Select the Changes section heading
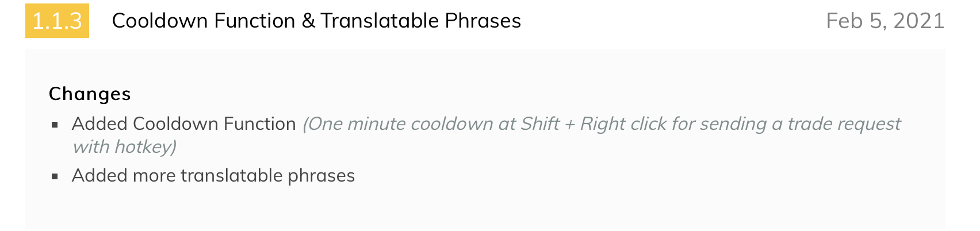This screenshot has width=980, height=231. tap(90, 94)
